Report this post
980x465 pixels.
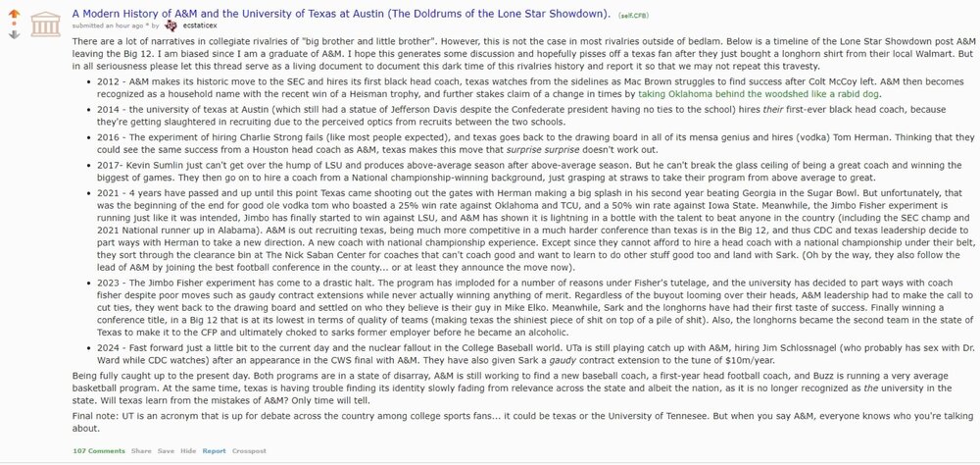click(214, 451)
